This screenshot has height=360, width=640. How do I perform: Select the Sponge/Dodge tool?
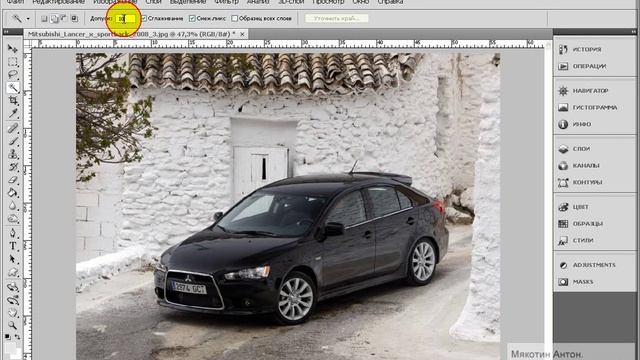(13, 219)
